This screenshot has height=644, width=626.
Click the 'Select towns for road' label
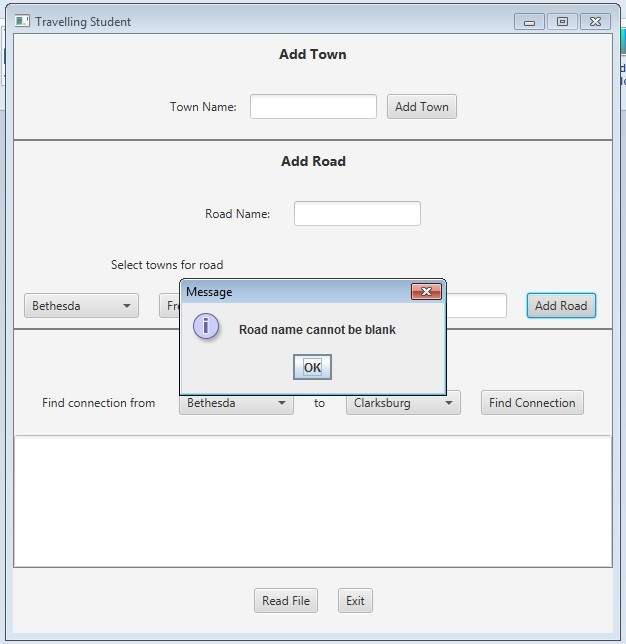click(167, 265)
